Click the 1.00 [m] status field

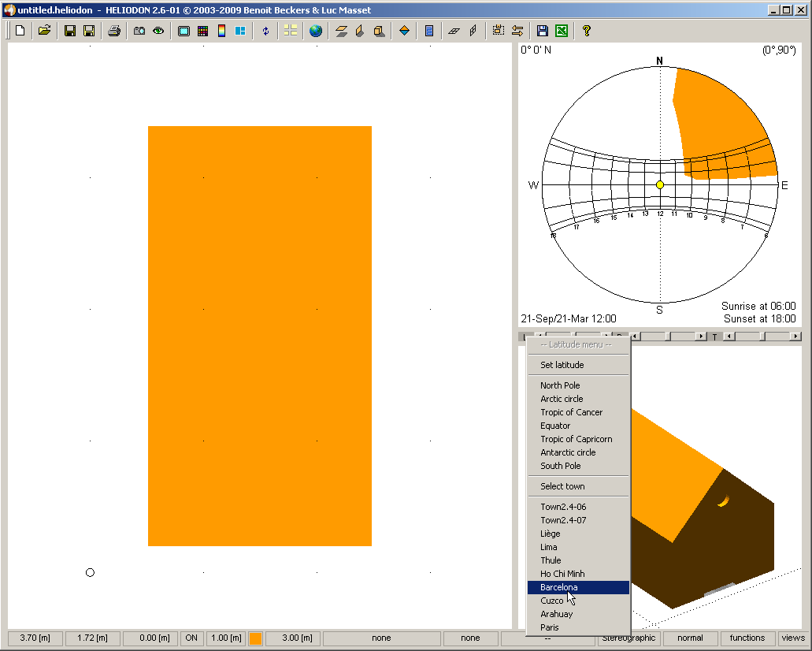pos(226,638)
